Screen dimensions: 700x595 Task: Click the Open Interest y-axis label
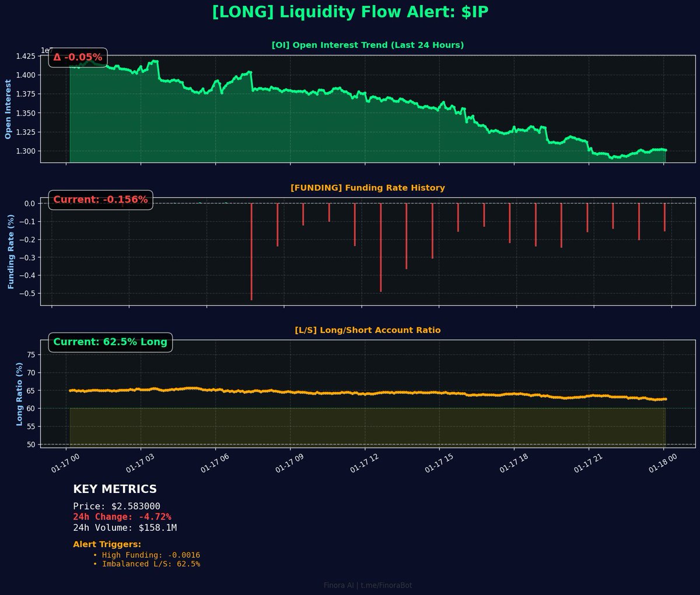pos(8,109)
